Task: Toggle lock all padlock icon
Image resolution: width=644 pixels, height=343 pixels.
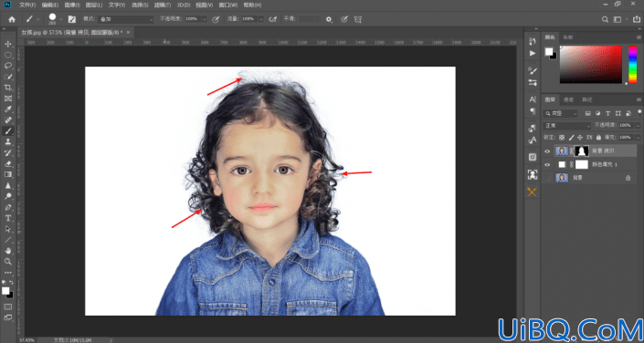Action: 598,137
